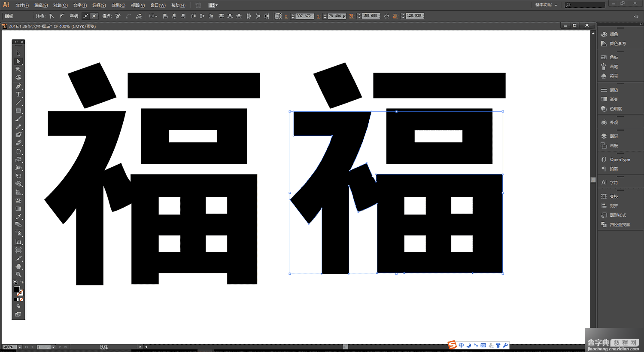
Task: Open the 色板 swatches panel
Action: click(x=614, y=57)
